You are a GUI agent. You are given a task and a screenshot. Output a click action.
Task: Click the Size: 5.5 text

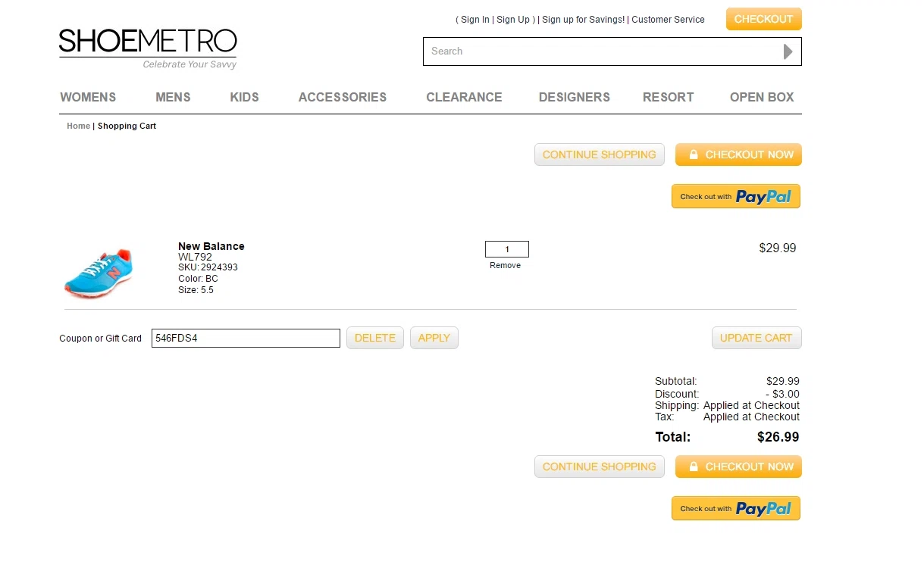196,290
